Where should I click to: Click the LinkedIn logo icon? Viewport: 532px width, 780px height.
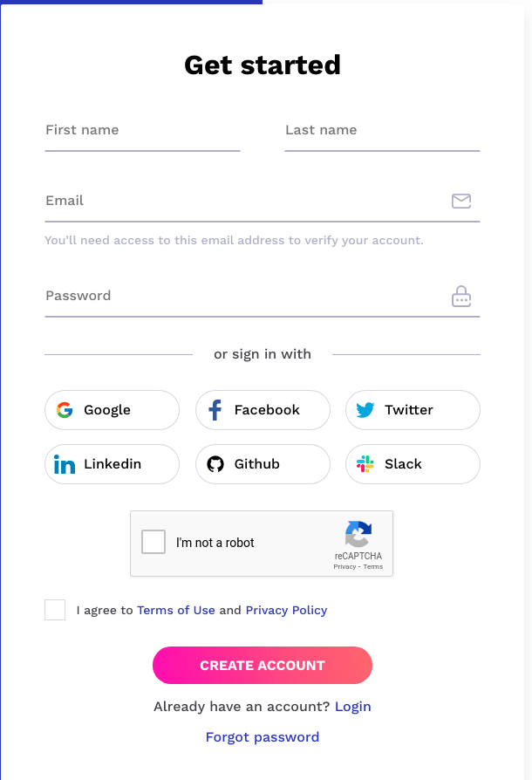click(x=65, y=464)
